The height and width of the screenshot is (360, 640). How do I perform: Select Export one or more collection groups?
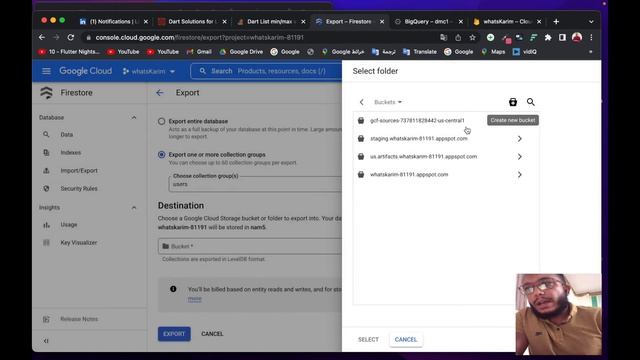[162, 155]
